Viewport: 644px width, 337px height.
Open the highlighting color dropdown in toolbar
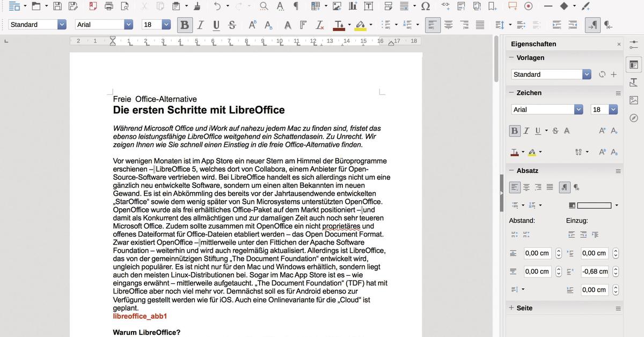coord(371,25)
